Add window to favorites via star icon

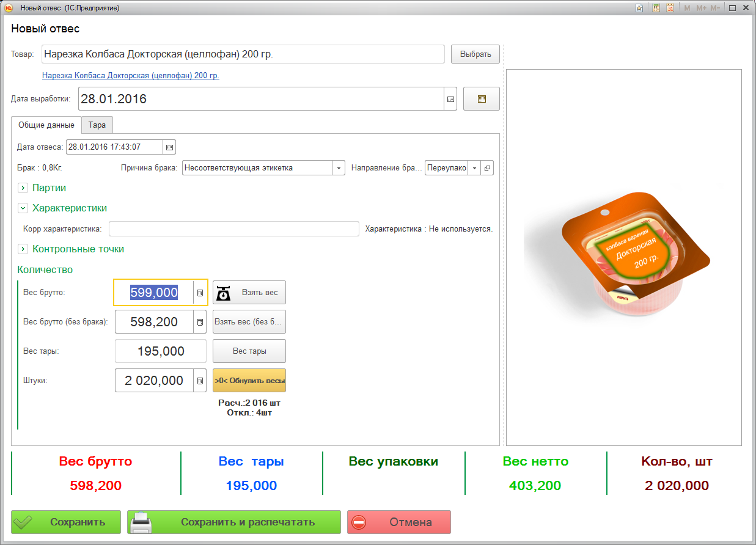click(x=639, y=8)
